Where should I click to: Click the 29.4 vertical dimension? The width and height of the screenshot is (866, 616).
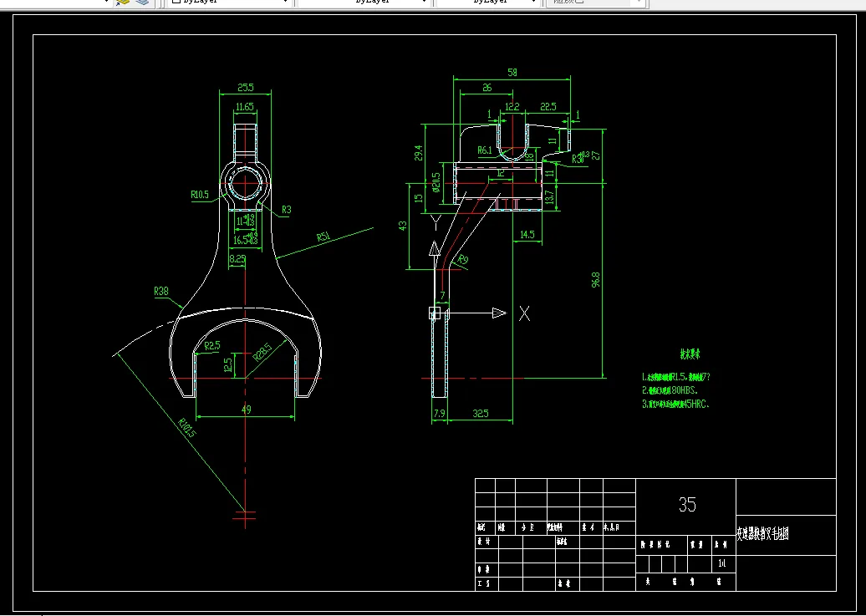418,154
